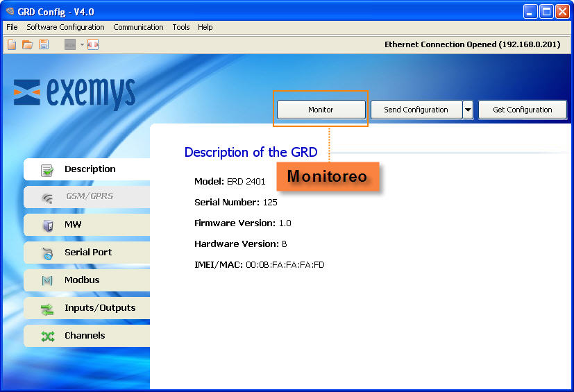This screenshot has width=574, height=392.
Task: Click the Inputs/Outputs green arrows icon
Action: point(47,309)
